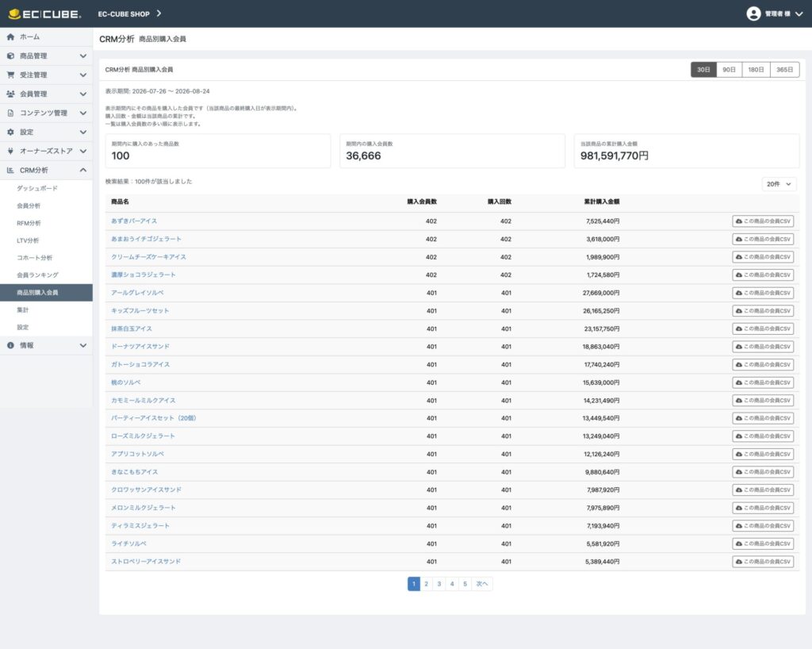Open ダッシュボード in CRM submenu
This screenshot has height=649, width=812.
point(36,188)
